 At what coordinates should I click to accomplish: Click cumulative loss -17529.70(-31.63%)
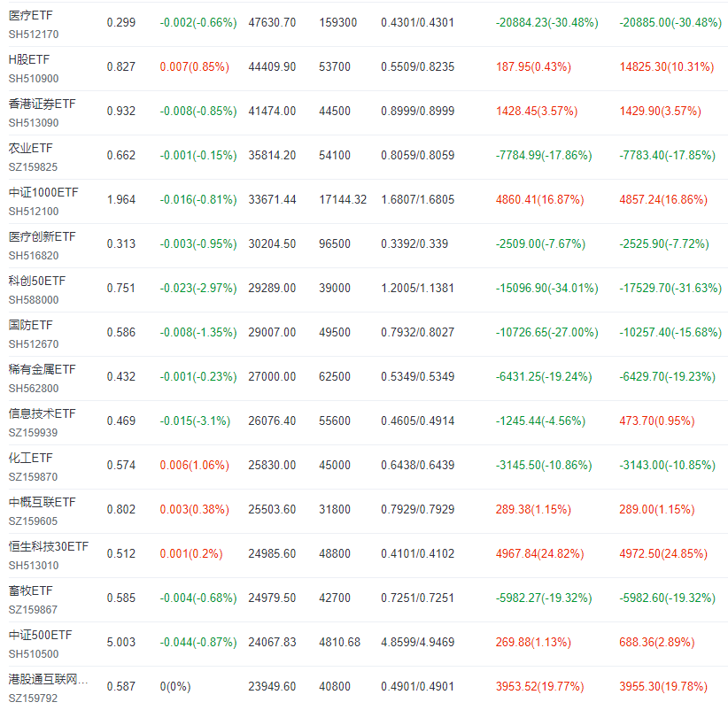point(670,289)
